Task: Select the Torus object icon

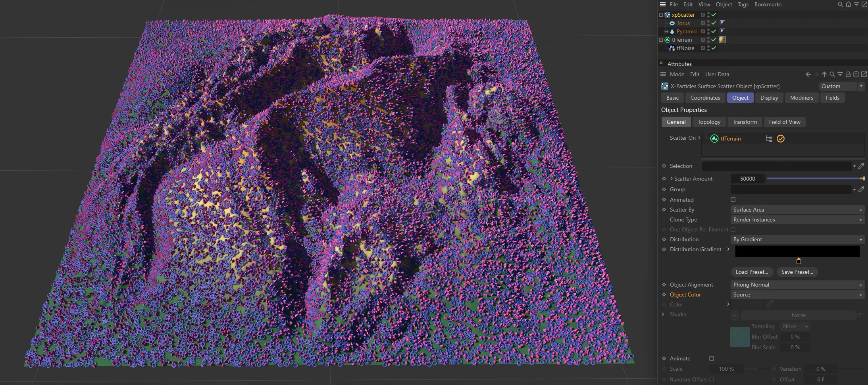Action: [672, 23]
